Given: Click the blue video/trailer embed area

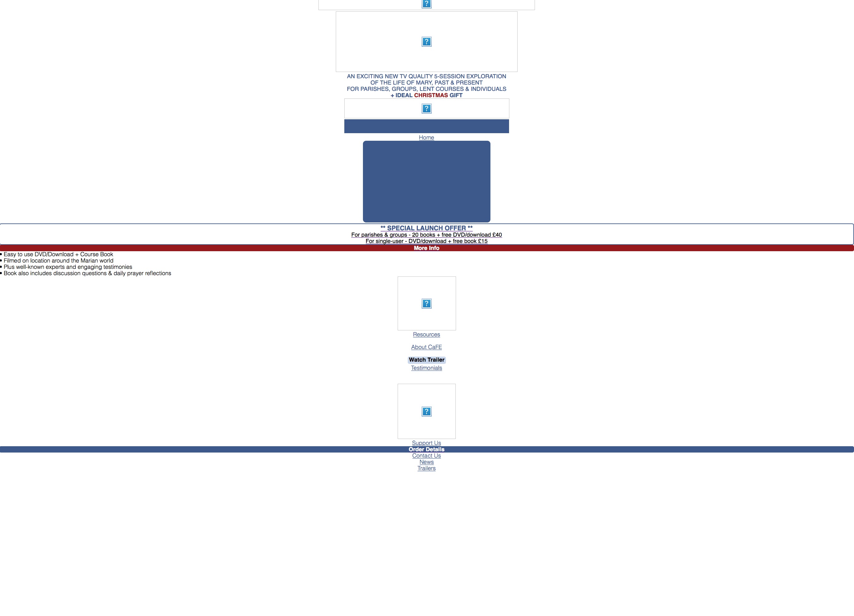Looking at the screenshot, I should [426, 181].
